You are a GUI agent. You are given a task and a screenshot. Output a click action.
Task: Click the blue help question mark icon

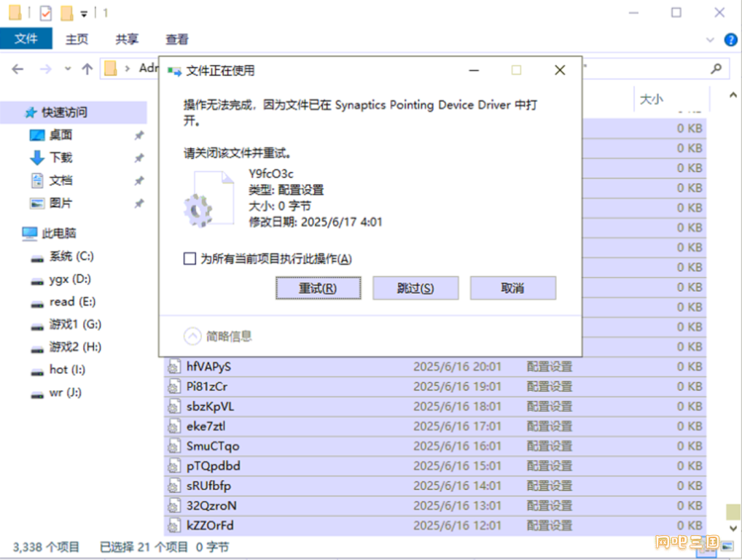point(730,39)
